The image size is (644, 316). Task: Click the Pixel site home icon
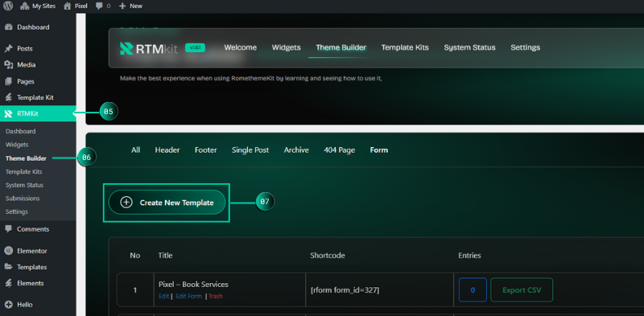pyautogui.click(x=68, y=6)
